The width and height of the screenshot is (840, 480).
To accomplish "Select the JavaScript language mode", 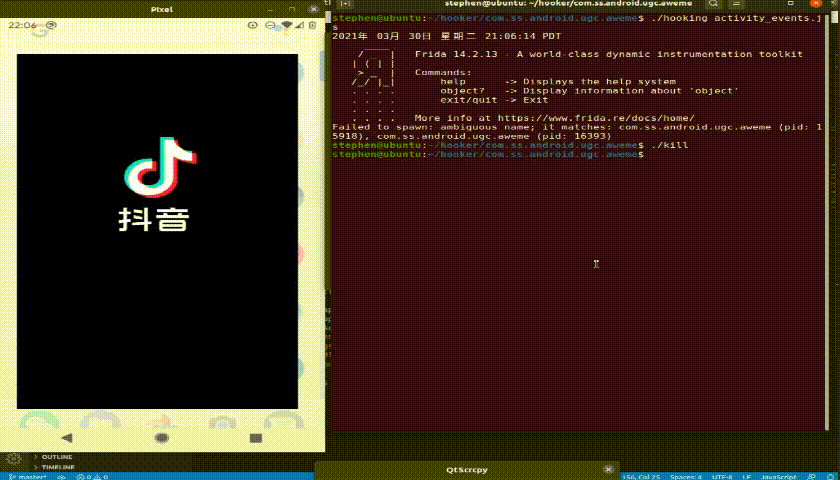I will point(778,476).
